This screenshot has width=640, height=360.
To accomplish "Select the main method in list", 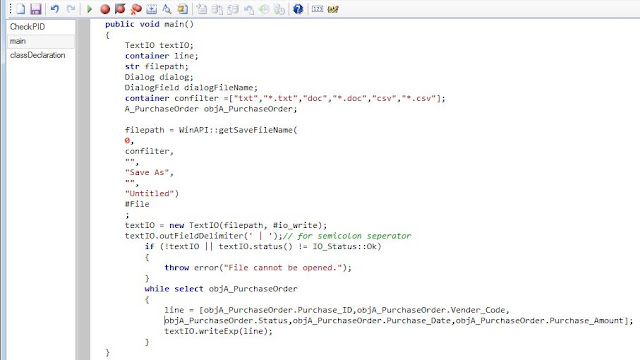I will click(x=41, y=41).
